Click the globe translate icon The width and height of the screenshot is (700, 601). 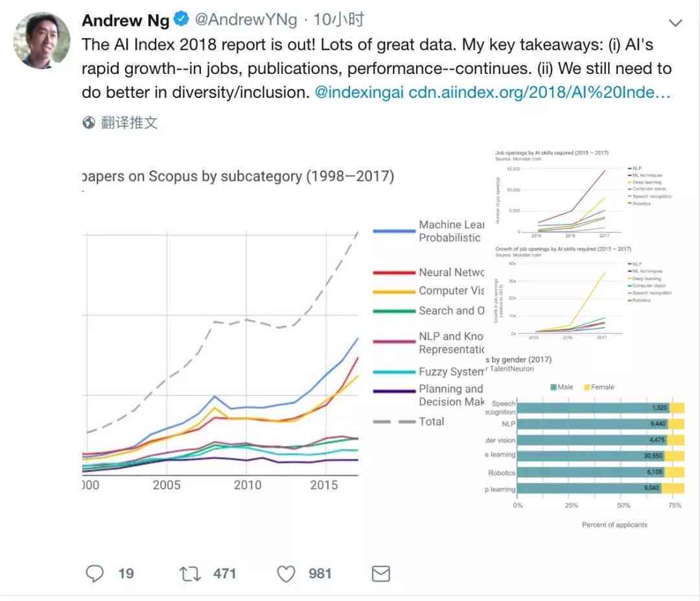(x=89, y=123)
